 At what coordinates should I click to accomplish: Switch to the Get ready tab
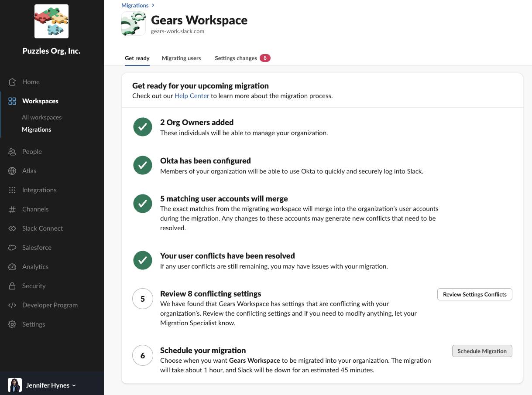pos(137,58)
